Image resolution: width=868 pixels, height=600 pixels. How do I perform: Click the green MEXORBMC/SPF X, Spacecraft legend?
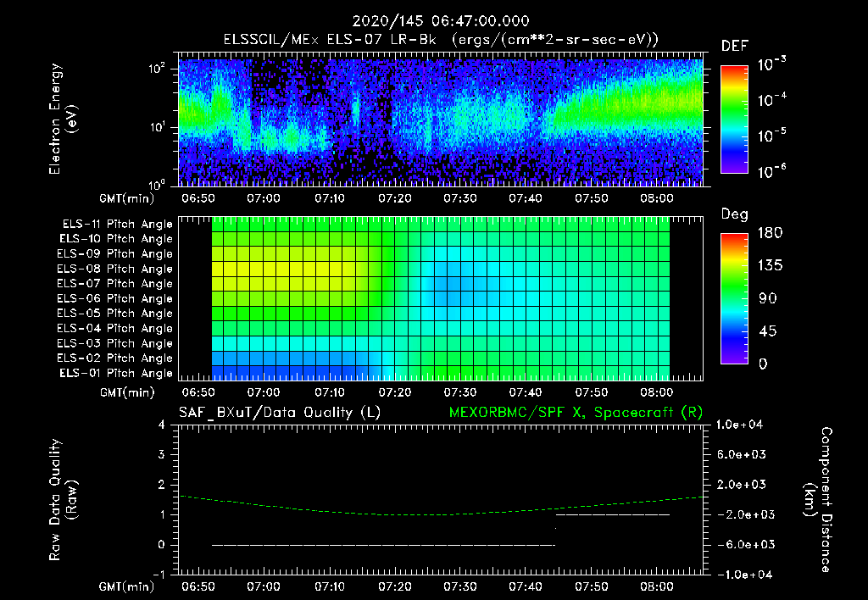pos(576,413)
